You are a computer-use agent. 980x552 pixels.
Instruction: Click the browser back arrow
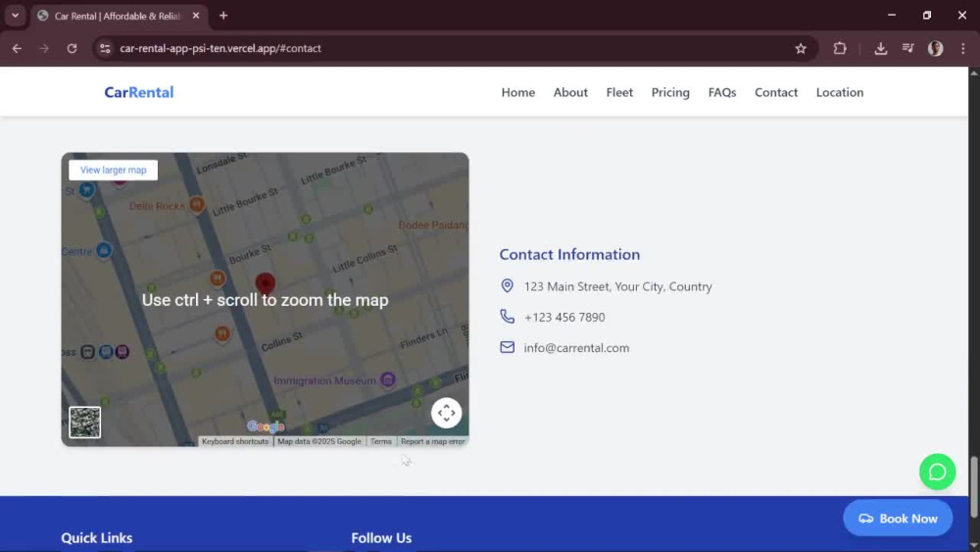click(x=17, y=48)
